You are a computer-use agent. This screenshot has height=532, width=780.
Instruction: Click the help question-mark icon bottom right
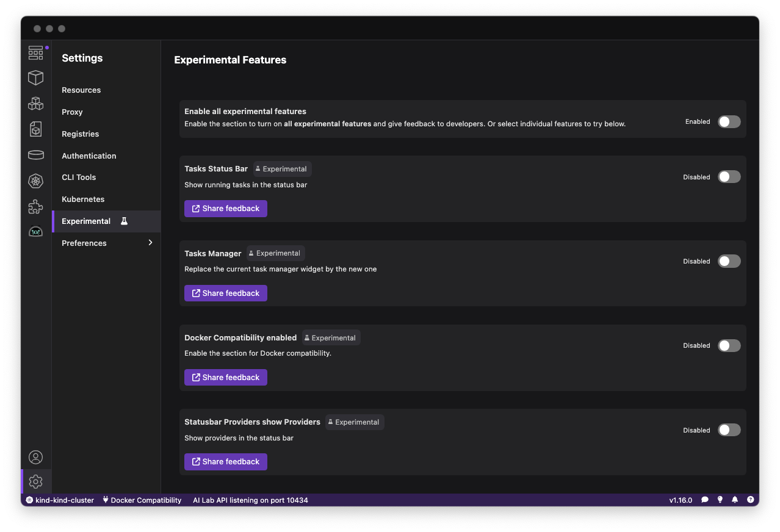(x=750, y=500)
